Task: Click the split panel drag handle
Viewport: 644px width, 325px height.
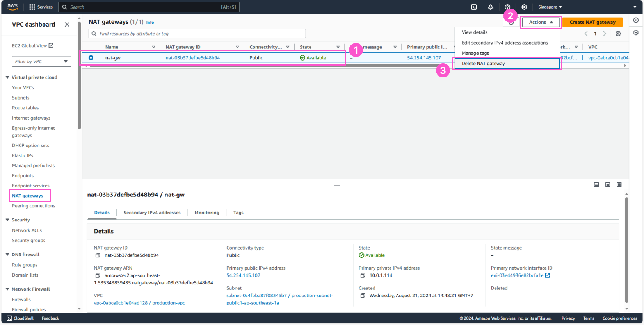Action: pos(337,184)
